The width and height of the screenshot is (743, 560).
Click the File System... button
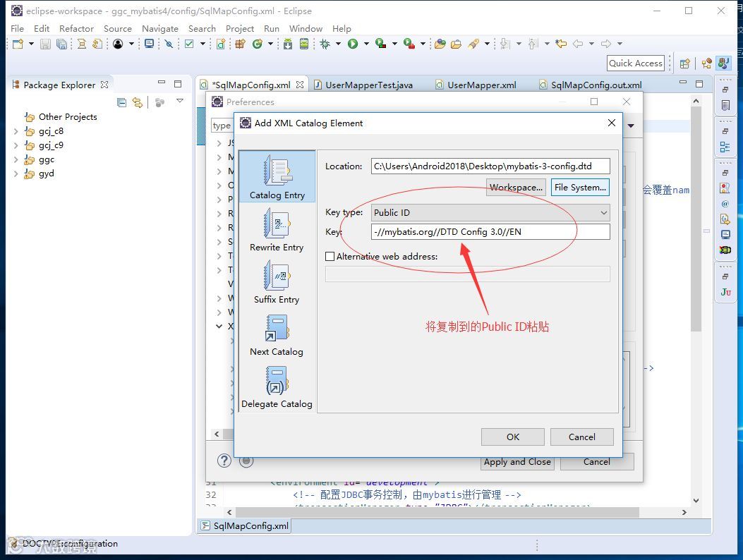point(580,187)
